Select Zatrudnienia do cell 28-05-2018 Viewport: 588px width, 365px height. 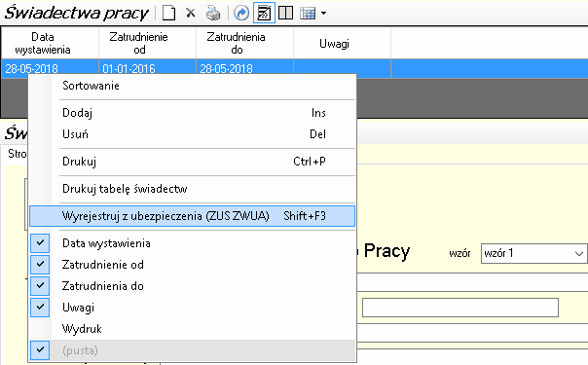coord(245,68)
